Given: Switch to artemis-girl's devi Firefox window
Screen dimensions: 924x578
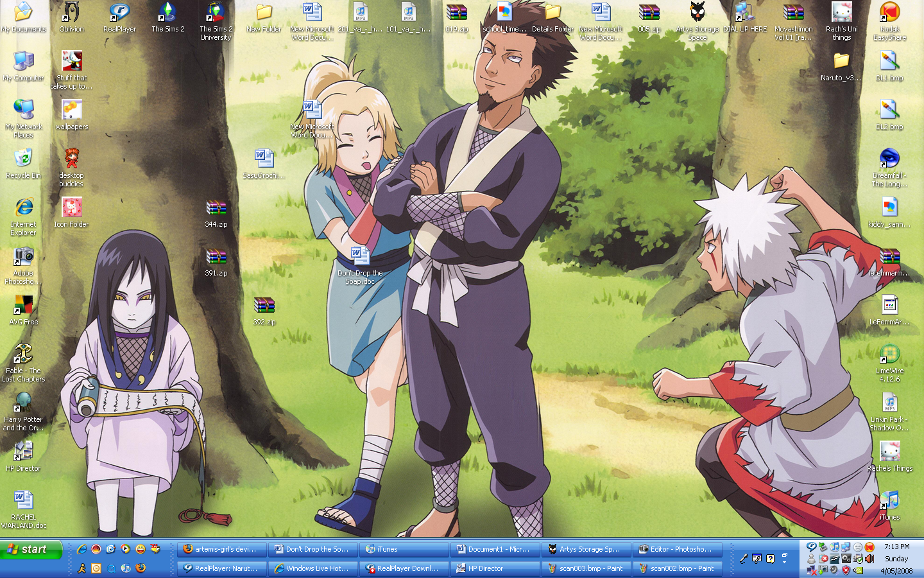Looking at the screenshot, I should (x=222, y=549).
